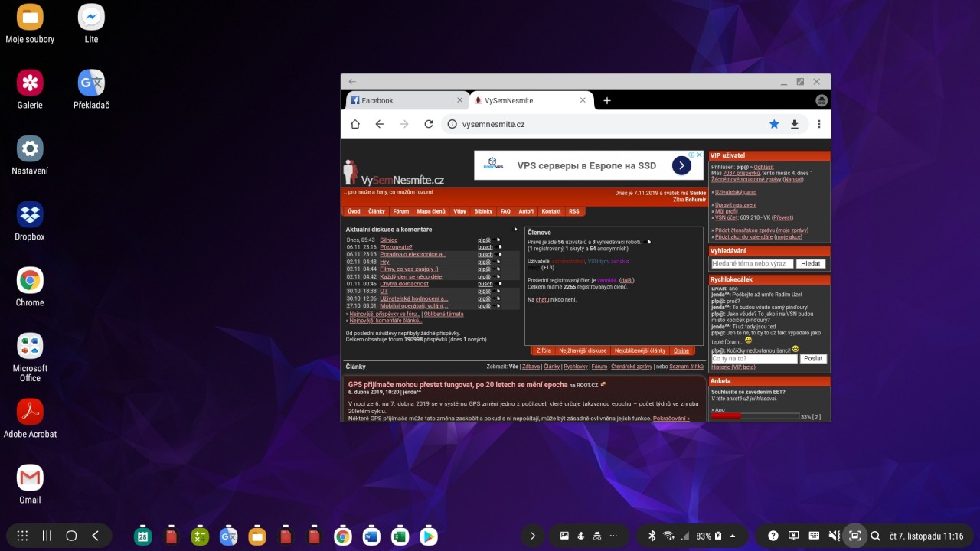The width and height of the screenshot is (980, 551).
Task: Open the RSS navigation menu item
Action: tap(574, 211)
